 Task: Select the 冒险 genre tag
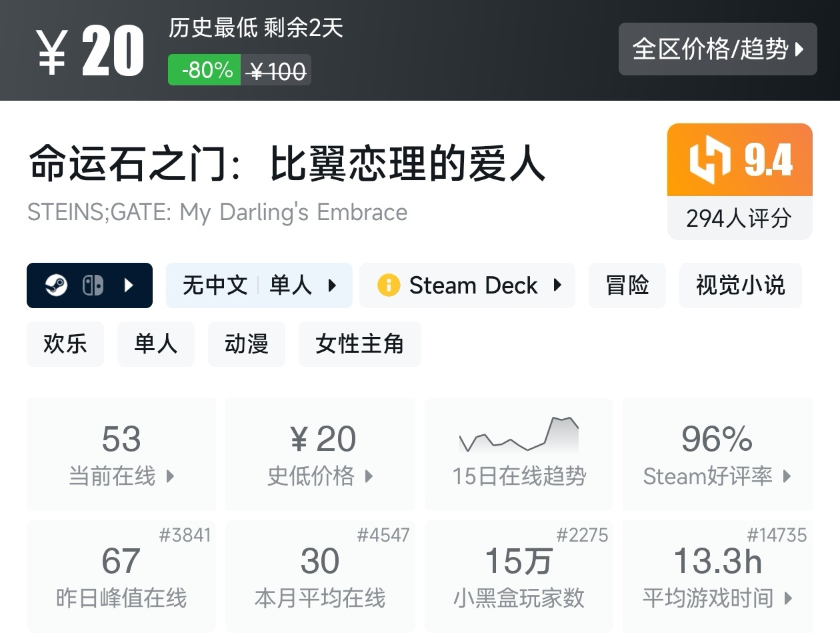(x=627, y=285)
